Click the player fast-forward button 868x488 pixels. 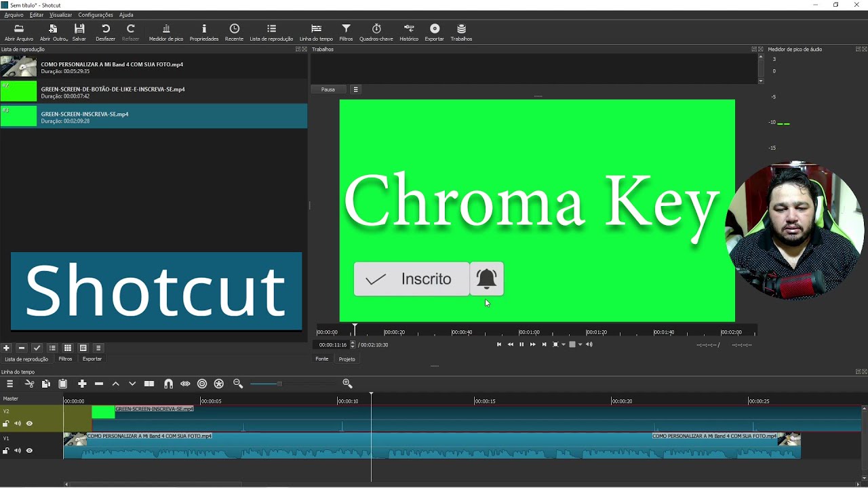point(533,344)
